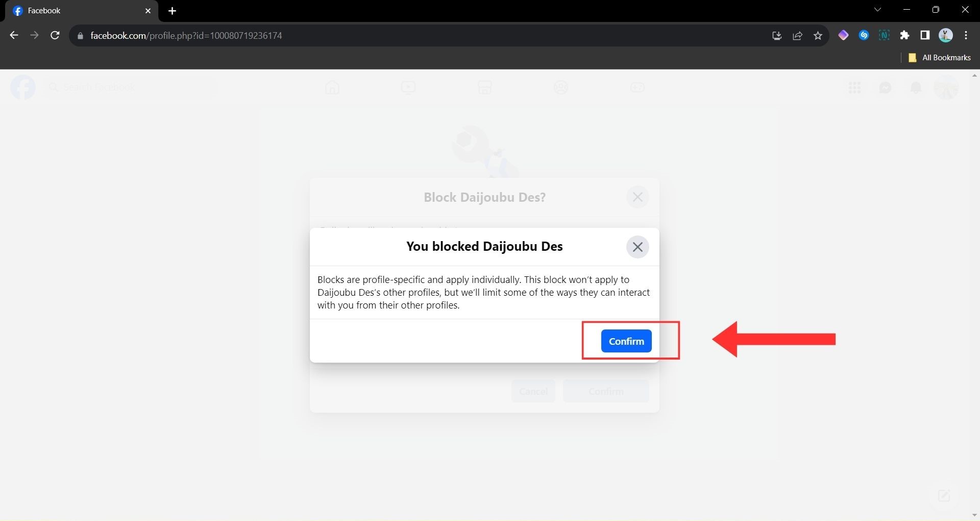Viewport: 980px width, 521px height.
Task: Select the Facebook browser tab
Action: [77, 11]
